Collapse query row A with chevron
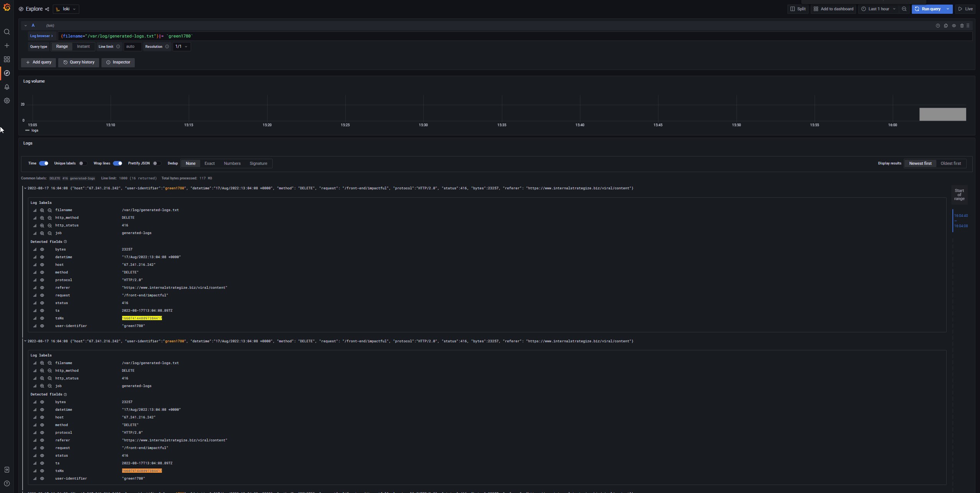Image resolution: width=980 pixels, height=493 pixels. pos(25,26)
